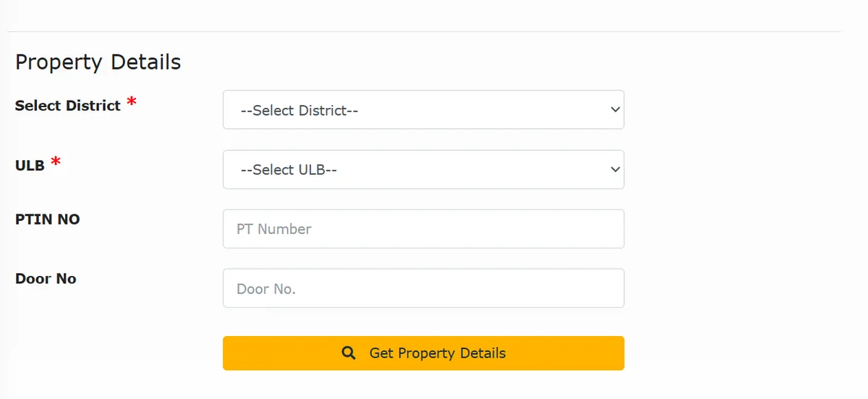The height and width of the screenshot is (399, 868).
Task: Click the red asterisk beside ULB
Action: pos(56,162)
